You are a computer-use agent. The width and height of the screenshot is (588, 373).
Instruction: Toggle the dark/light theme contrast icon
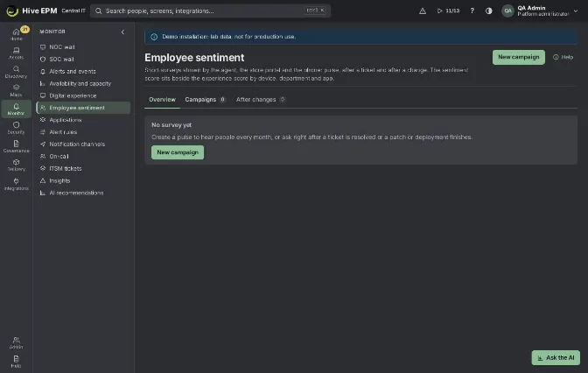pyautogui.click(x=488, y=11)
